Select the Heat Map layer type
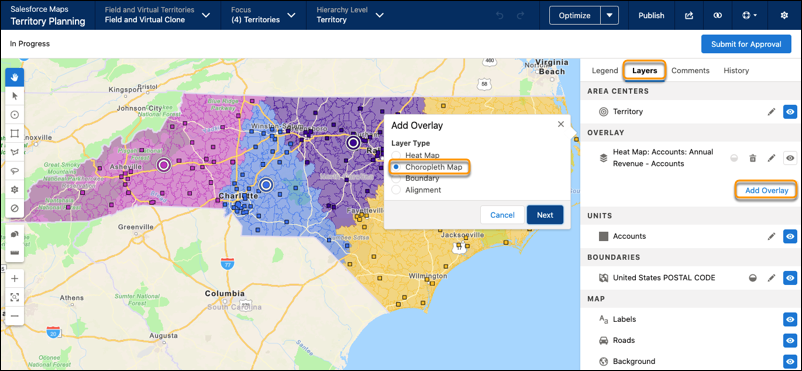802x371 pixels. pos(396,155)
